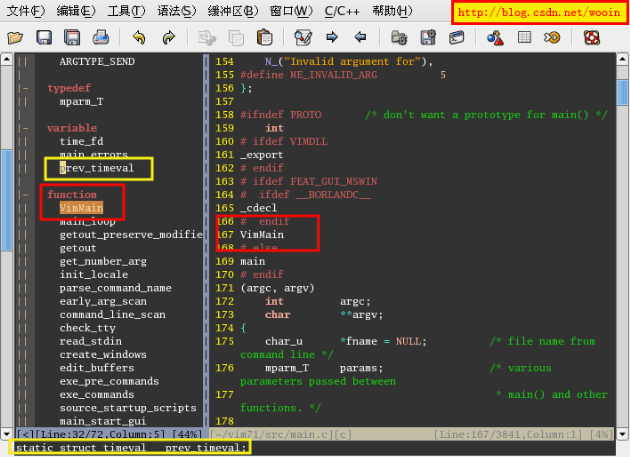Open the 文件(F) menu
The height and width of the screenshot is (457, 630).
(26, 11)
